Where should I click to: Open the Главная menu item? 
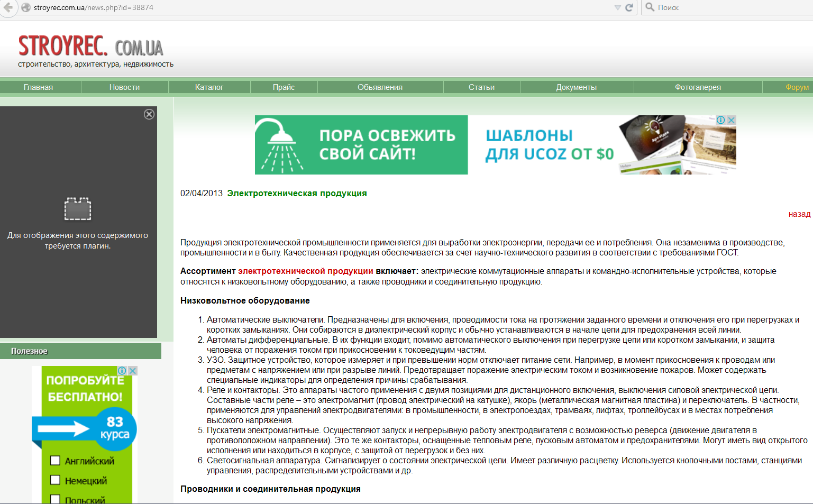coord(38,87)
